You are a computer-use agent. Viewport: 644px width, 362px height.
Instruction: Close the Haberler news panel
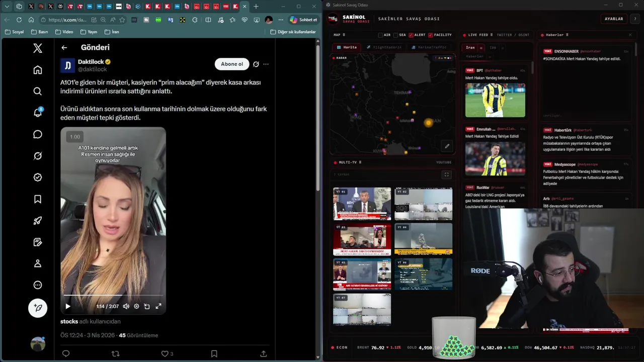[630, 35]
